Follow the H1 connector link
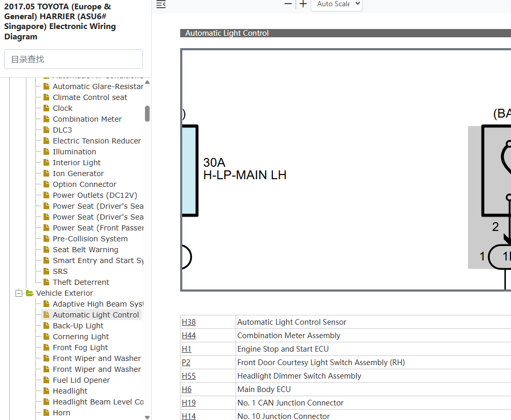This screenshot has width=511, height=420. click(186, 349)
